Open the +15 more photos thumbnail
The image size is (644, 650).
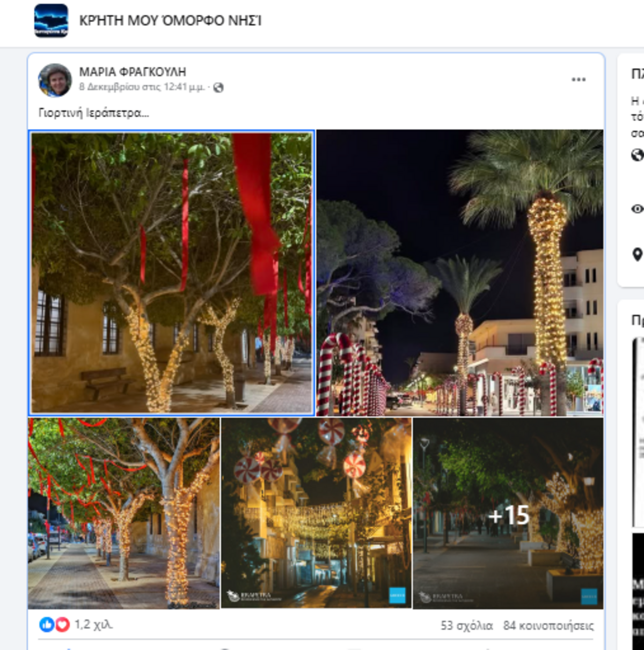click(508, 513)
